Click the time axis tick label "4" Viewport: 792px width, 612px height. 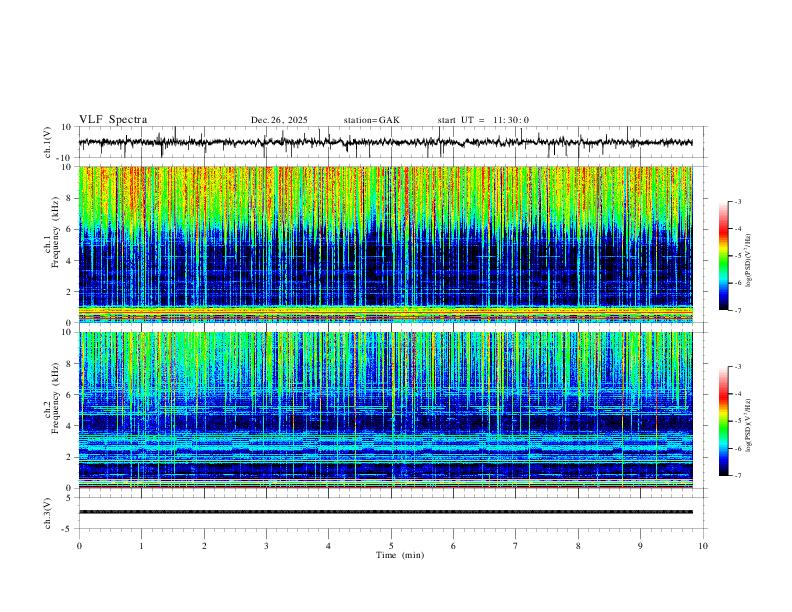(328, 546)
